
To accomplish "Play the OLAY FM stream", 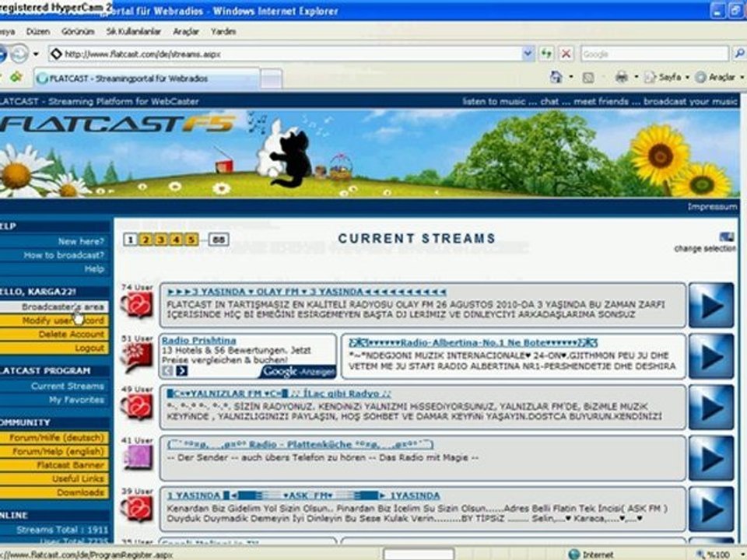I will [x=710, y=305].
